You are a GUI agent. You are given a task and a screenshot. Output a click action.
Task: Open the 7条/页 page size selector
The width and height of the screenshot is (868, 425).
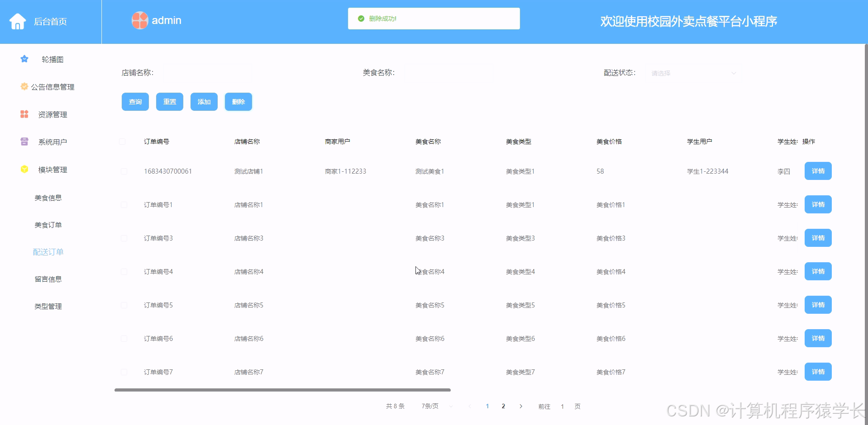[437, 406]
